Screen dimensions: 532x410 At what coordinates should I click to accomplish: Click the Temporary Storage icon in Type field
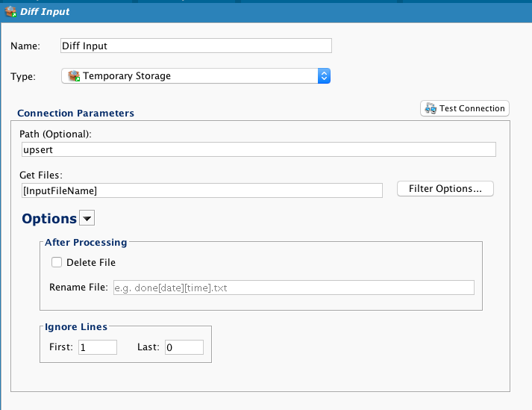[73, 76]
